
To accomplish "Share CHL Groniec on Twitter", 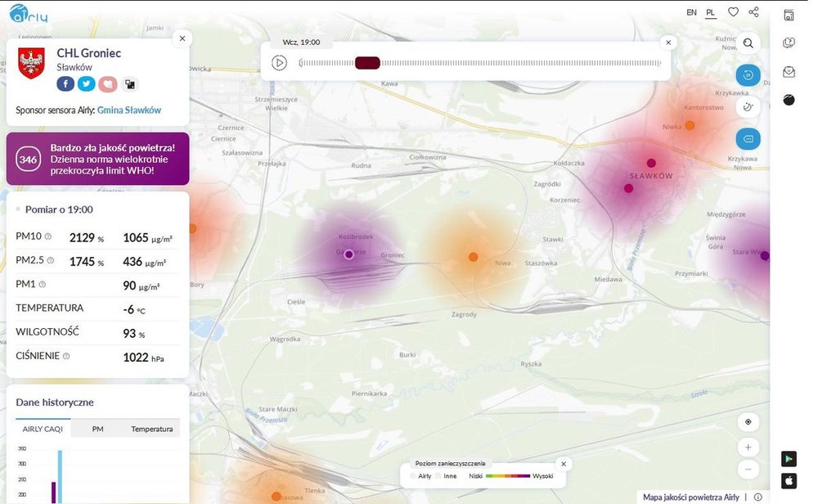I will point(87,84).
